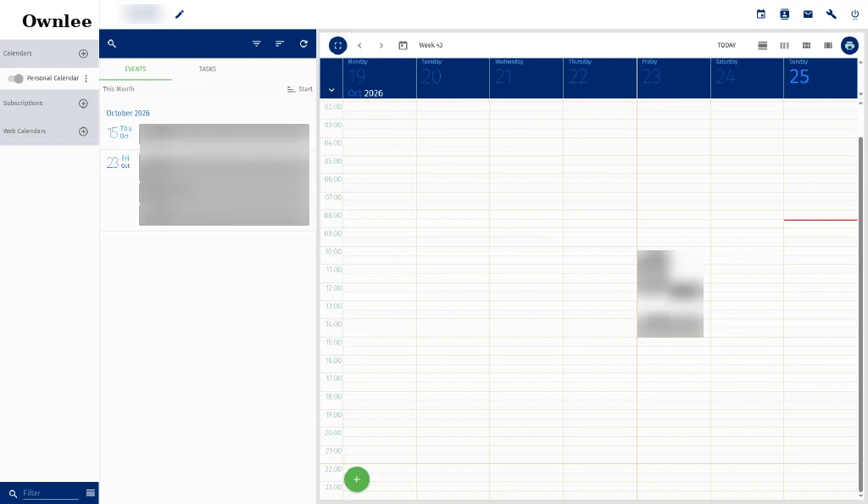Switch to agenda list view icon
The image size is (868, 504).
pyautogui.click(x=762, y=46)
